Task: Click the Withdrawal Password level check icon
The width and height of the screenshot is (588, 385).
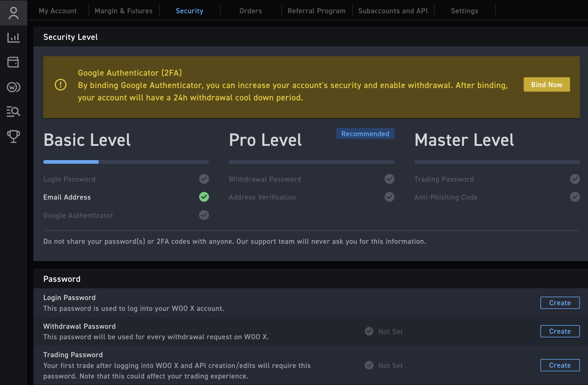Action: [390, 179]
